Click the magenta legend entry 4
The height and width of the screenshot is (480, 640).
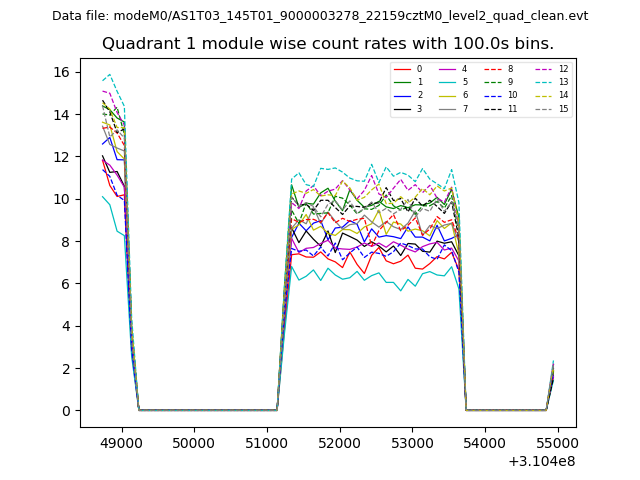coord(457,69)
